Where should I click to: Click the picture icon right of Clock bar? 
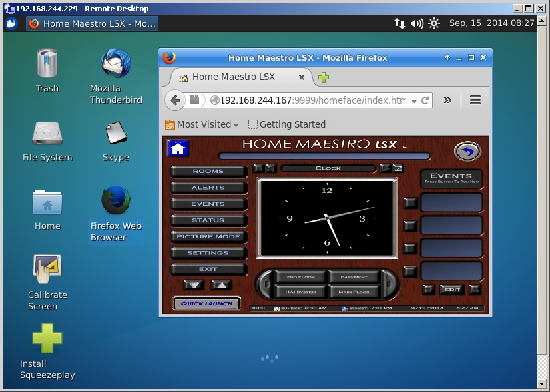click(x=398, y=168)
